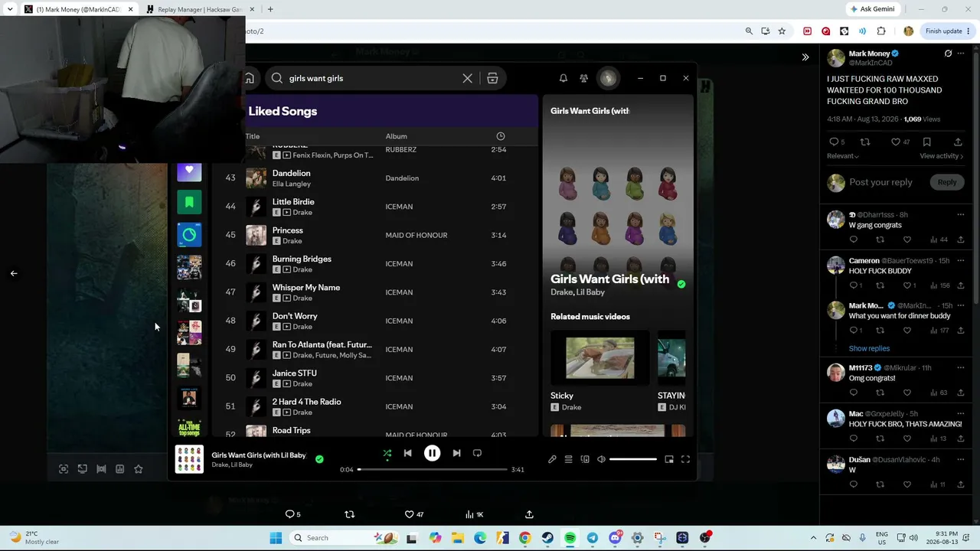Screen dimensions: 980x551
Task: Expand Show replies
Action: 869,348
